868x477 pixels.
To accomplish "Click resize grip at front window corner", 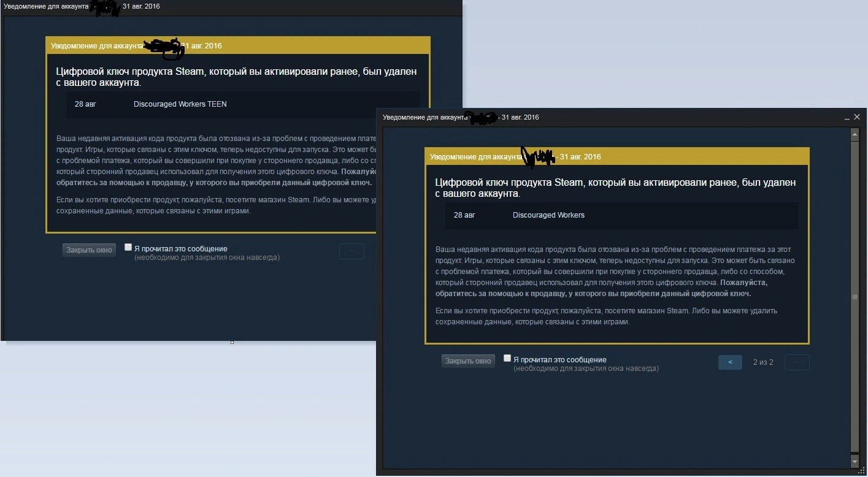I will coord(861,470).
